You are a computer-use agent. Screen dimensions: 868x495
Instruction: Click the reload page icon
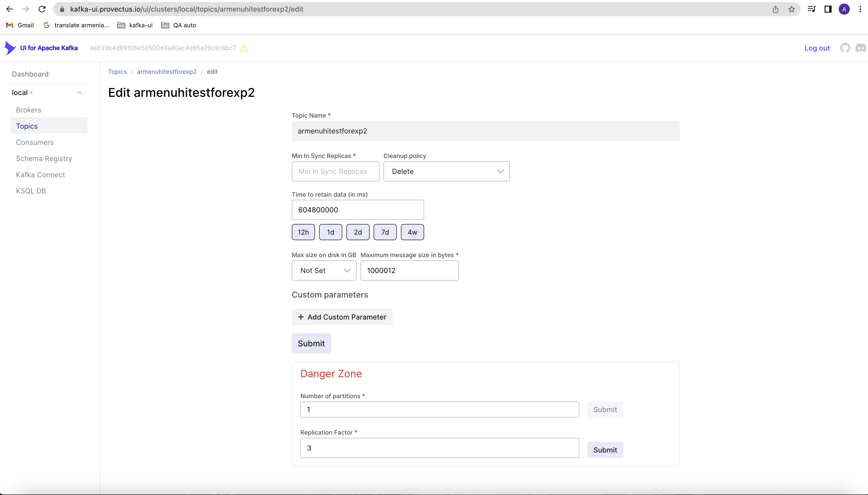pyautogui.click(x=42, y=9)
